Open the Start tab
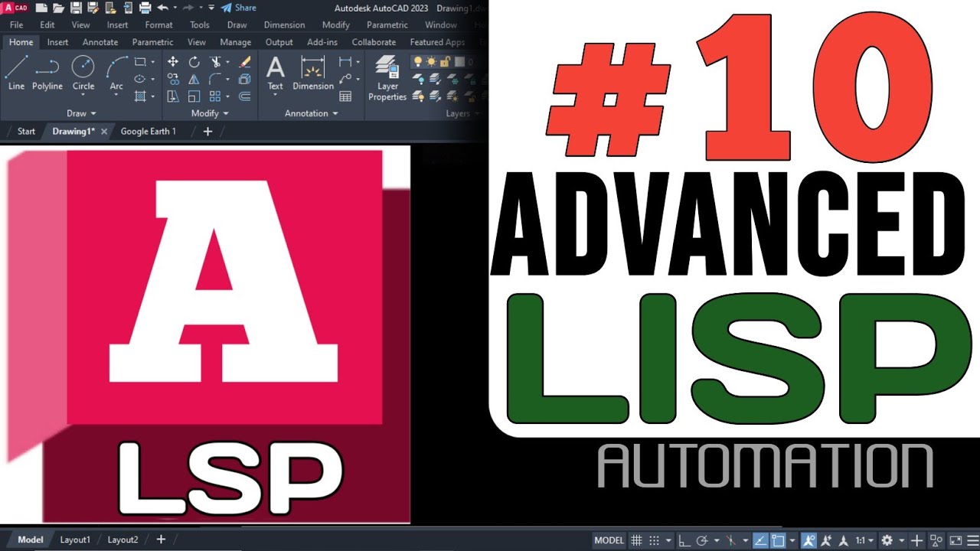Image resolution: width=980 pixels, height=551 pixels. point(26,131)
